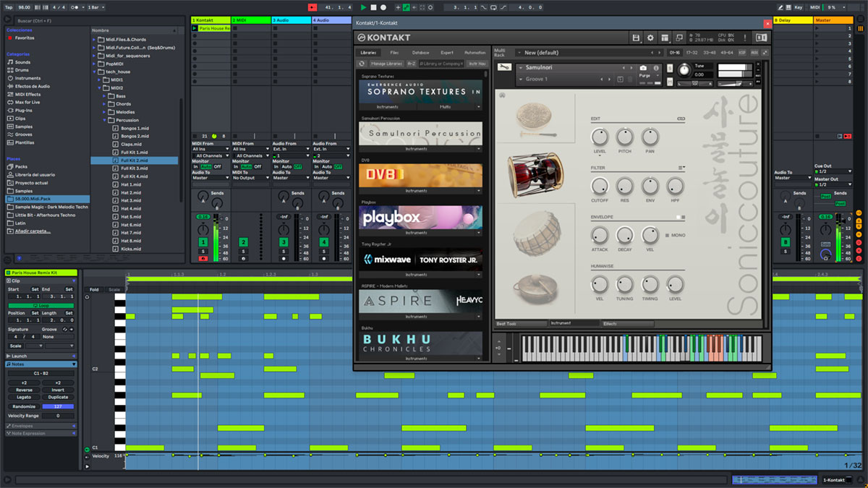Image resolution: width=868 pixels, height=488 pixels.
Task: Click the snapshot camera icon in Samulnori header
Action: (643, 68)
